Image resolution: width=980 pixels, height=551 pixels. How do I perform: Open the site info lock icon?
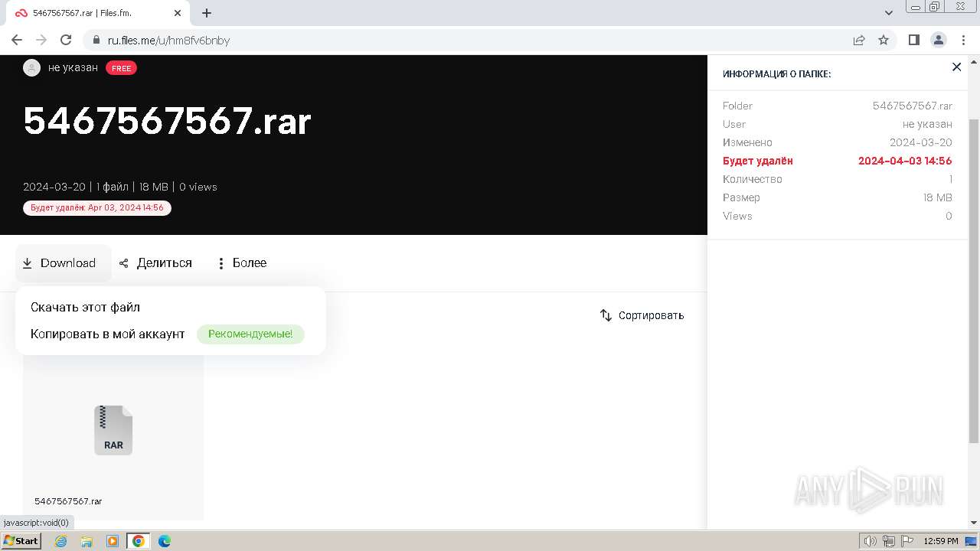pos(96,40)
